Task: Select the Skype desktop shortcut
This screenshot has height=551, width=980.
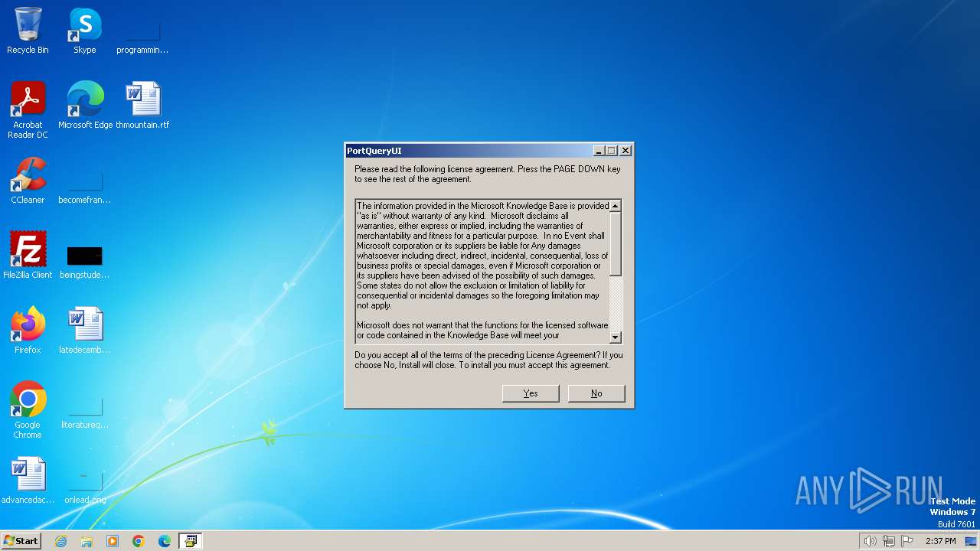Action: [85, 31]
